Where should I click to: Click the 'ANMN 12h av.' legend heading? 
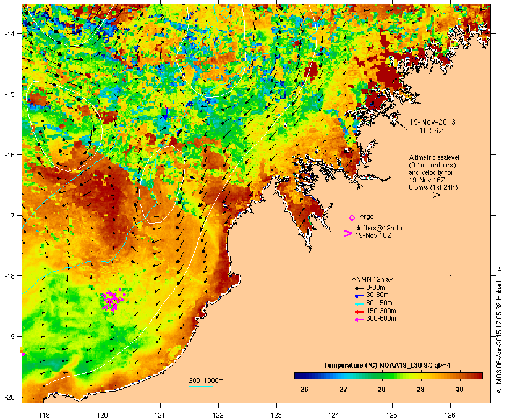pos(373,279)
